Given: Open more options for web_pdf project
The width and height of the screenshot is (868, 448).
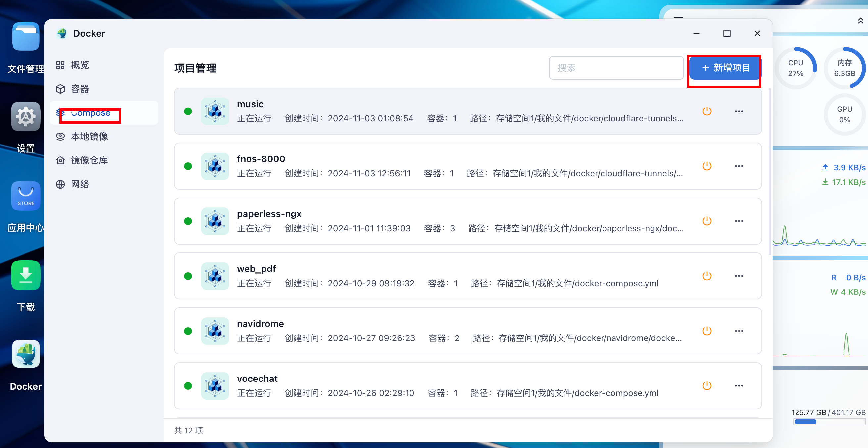Looking at the screenshot, I should point(739,276).
